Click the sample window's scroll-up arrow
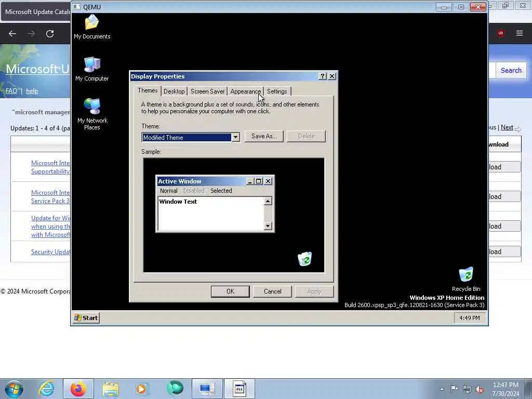 tap(268, 202)
